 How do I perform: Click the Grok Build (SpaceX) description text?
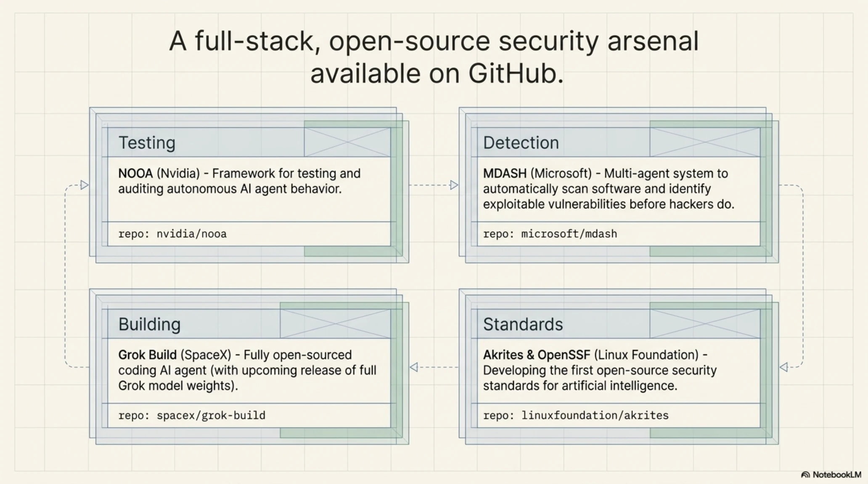[247, 370]
